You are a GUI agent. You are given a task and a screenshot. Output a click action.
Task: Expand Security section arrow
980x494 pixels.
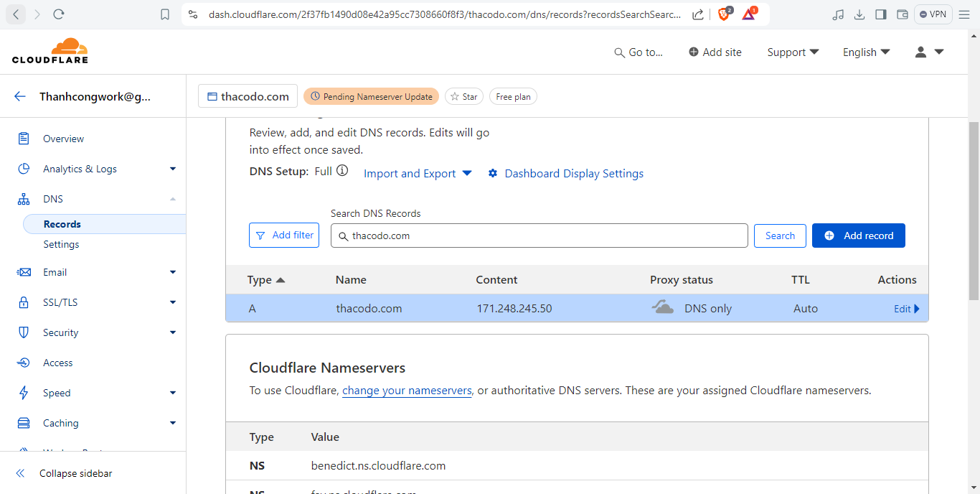click(x=172, y=332)
